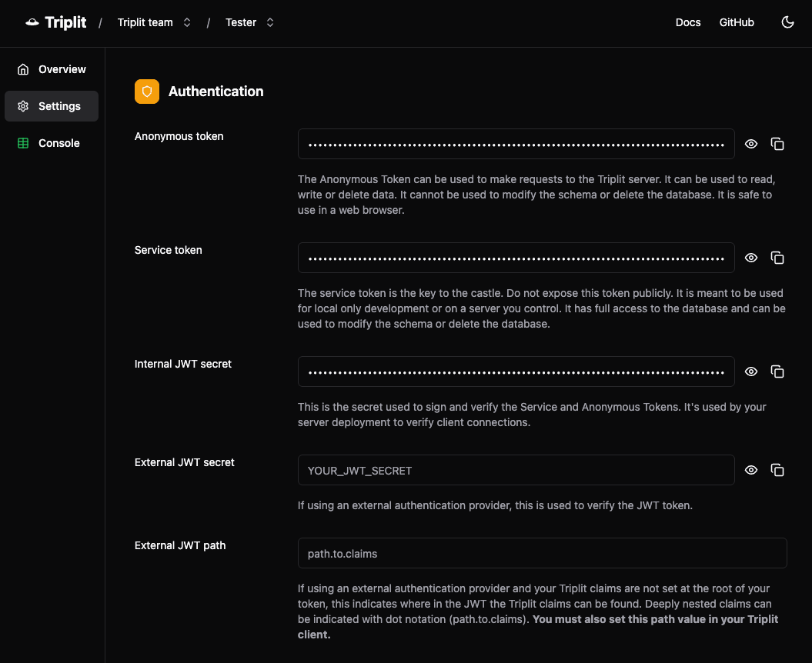
Task: Expand the project selector chevrons next to Tester
Action: [269, 22]
